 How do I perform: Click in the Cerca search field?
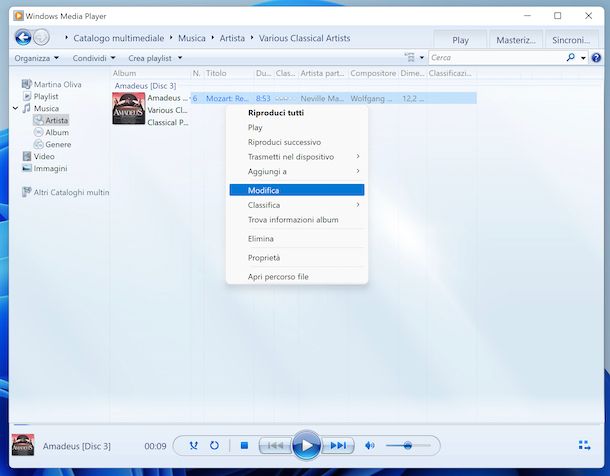coord(497,58)
